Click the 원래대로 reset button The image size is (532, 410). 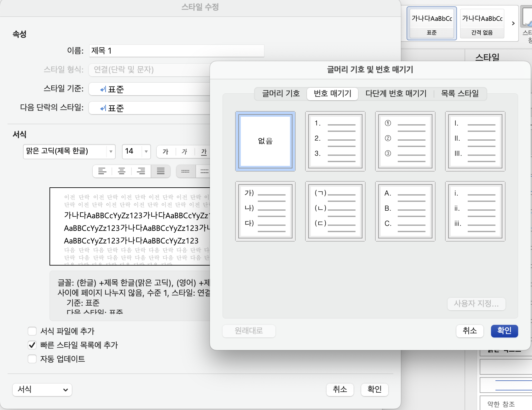pyautogui.click(x=249, y=331)
